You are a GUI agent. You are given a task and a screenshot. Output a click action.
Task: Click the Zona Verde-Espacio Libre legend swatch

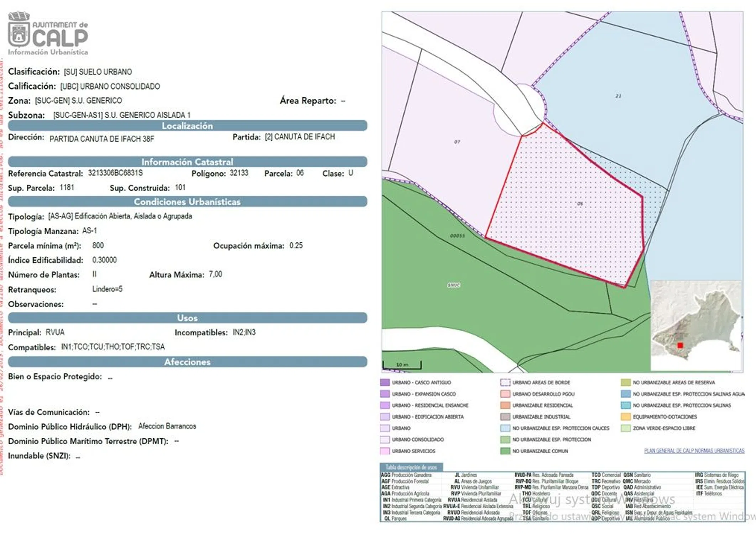tap(625, 428)
